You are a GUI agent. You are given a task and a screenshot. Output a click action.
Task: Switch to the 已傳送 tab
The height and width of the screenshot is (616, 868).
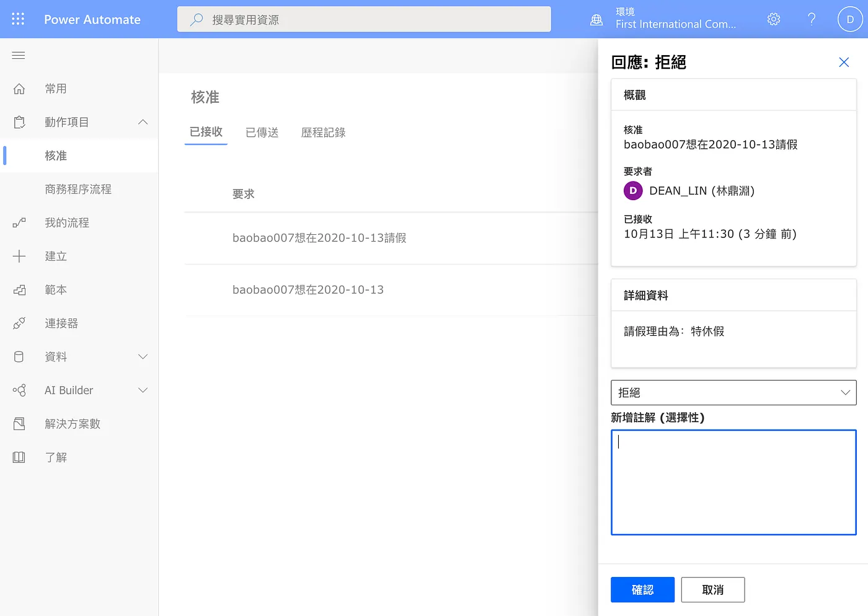coord(262,132)
